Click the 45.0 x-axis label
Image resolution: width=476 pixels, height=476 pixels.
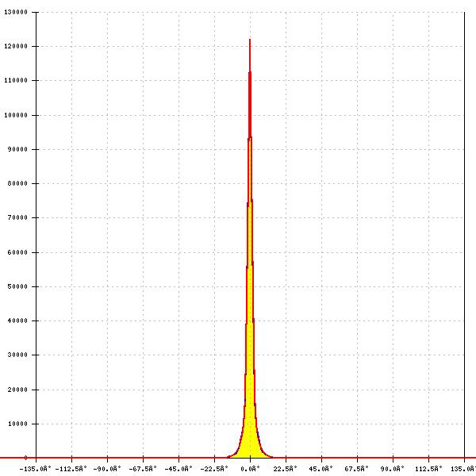tap(321, 469)
